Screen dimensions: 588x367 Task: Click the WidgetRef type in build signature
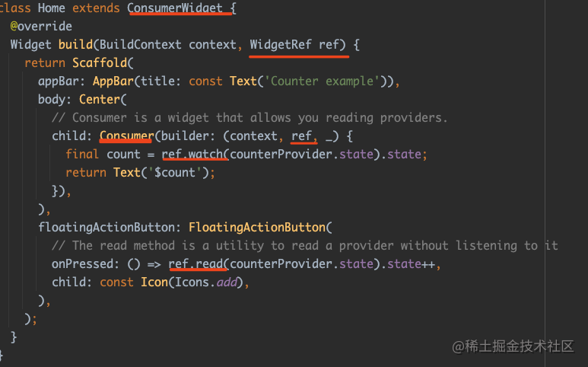pos(281,44)
